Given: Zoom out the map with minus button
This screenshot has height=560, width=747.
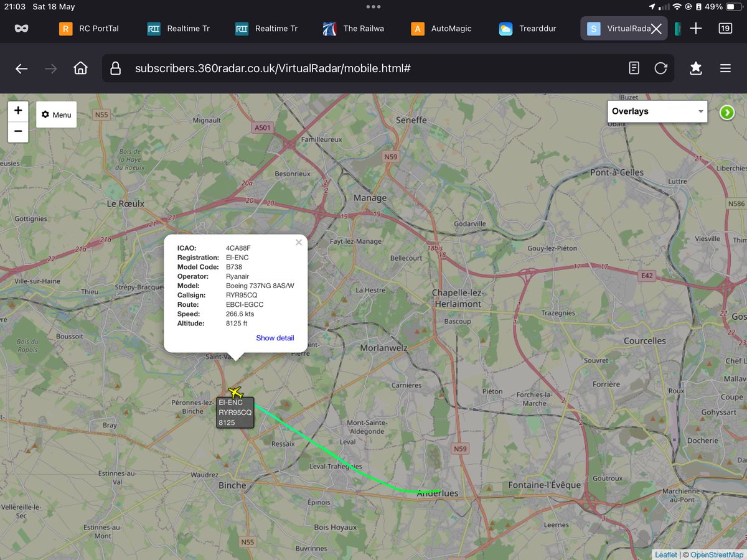Looking at the screenshot, I should 18,132.
